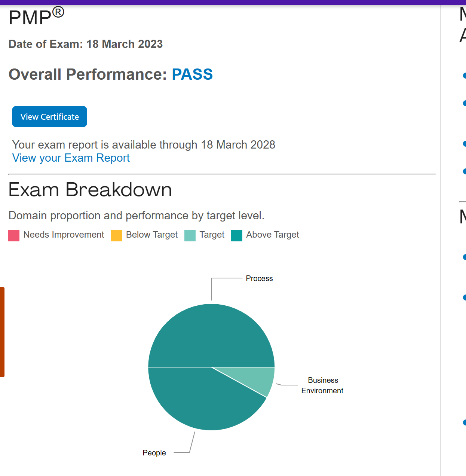Click the People chart label
Viewport: 466px width, 476px height.
click(x=154, y=453)
